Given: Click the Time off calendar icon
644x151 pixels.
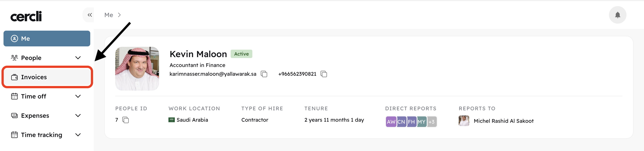Looking at the screenshot, I should click(14, 96).
